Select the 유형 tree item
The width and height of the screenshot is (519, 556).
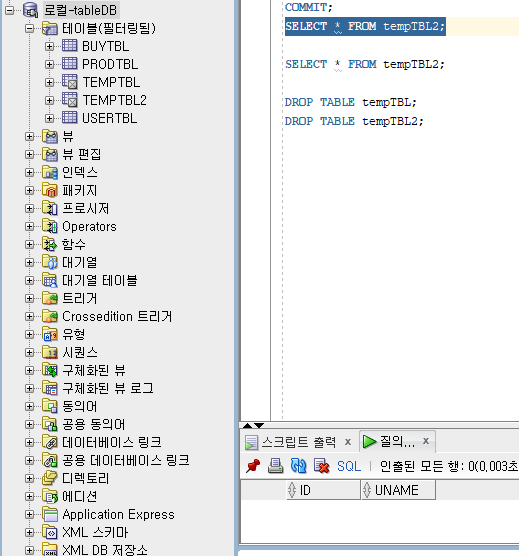(74, 334)
